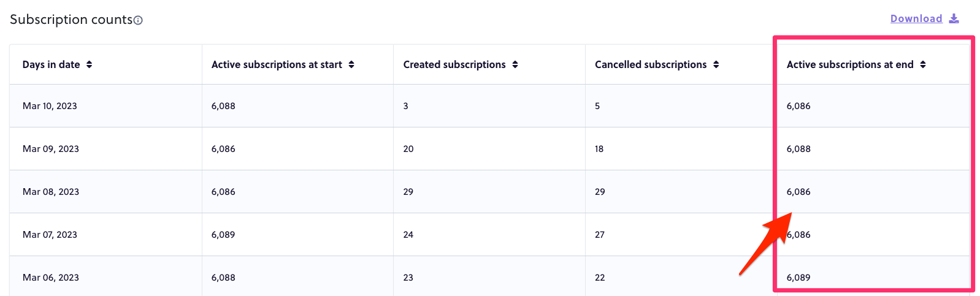Select the Mar 07, 2023 row date
This screenshot has width=980, height=296.
(50, 235)
